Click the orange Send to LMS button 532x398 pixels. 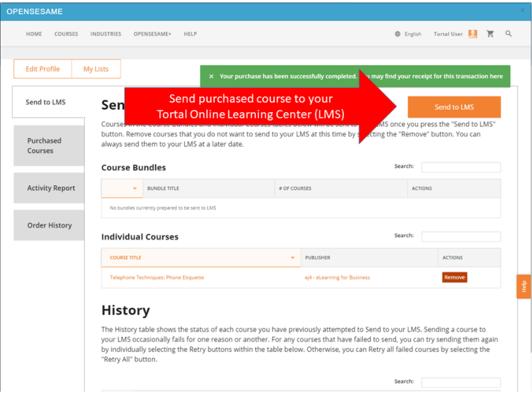(454, 107)
